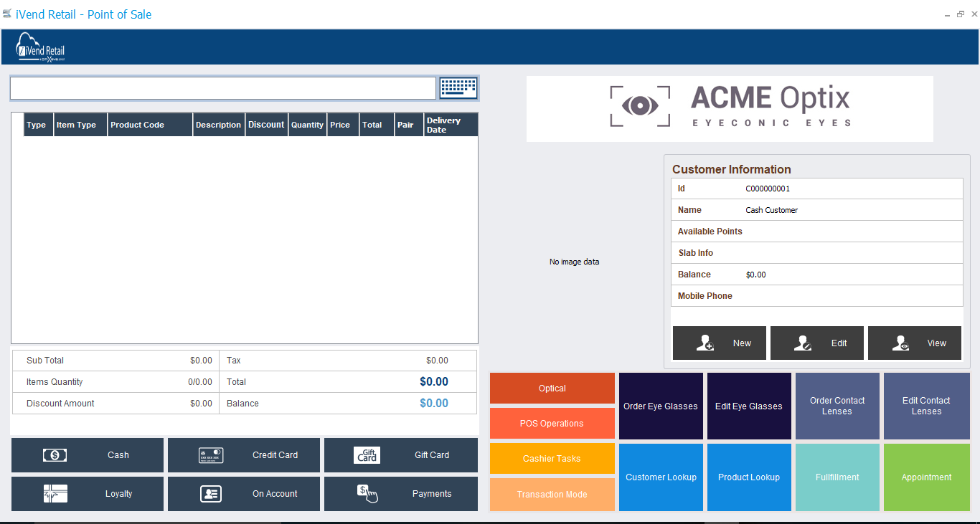Image resolution: width=980 pixels, height=524 pixels.
Task: Click the Type column header
Action: tap(39, 125)
